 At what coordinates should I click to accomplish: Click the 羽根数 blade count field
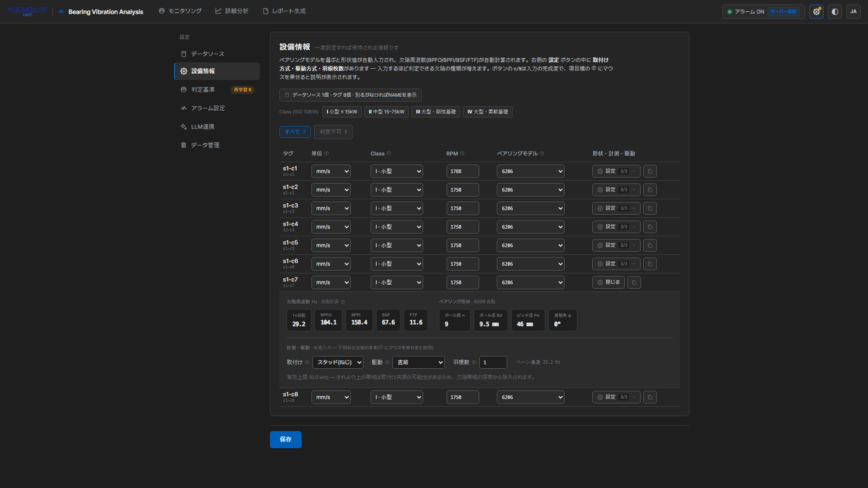[x=493, y=362]
